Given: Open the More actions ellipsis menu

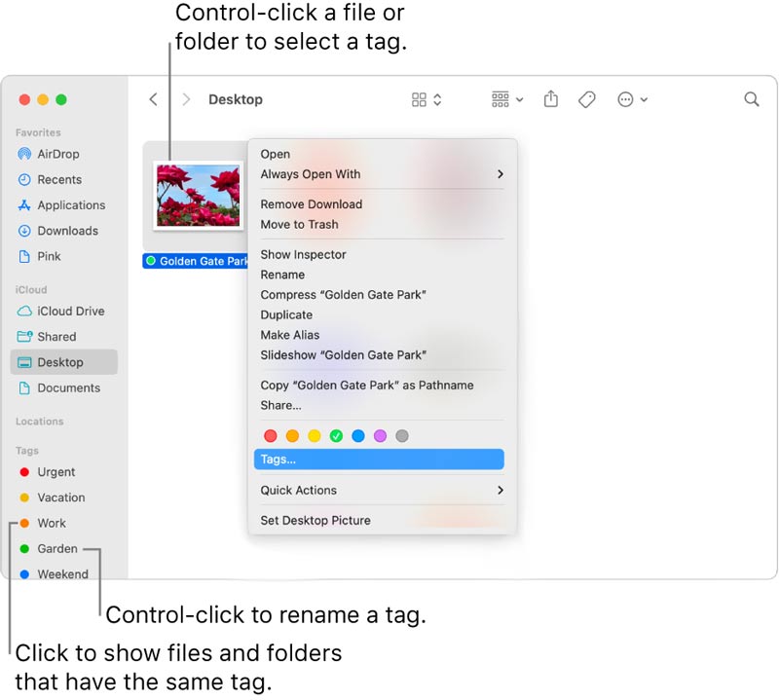Looking at the screenshot, I should [632, 99].
